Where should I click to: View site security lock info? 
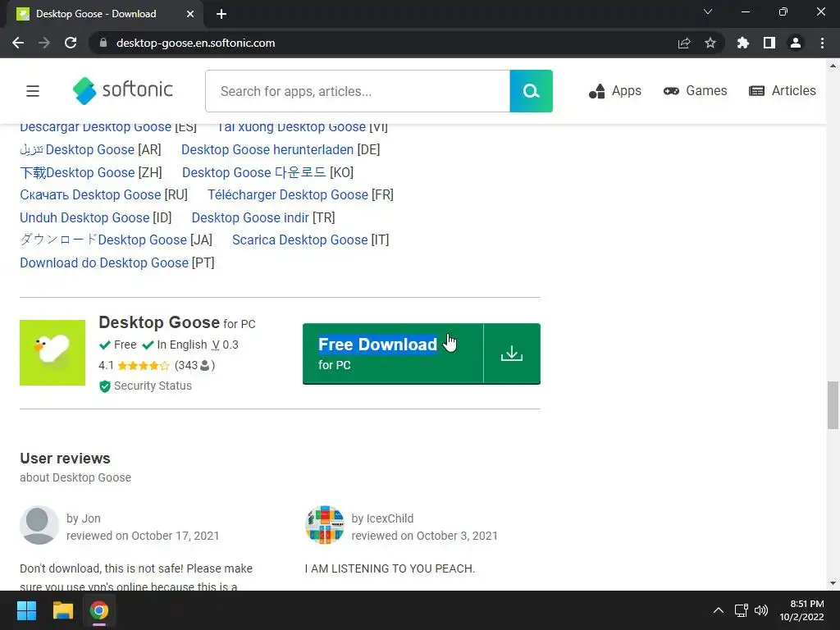103,43
